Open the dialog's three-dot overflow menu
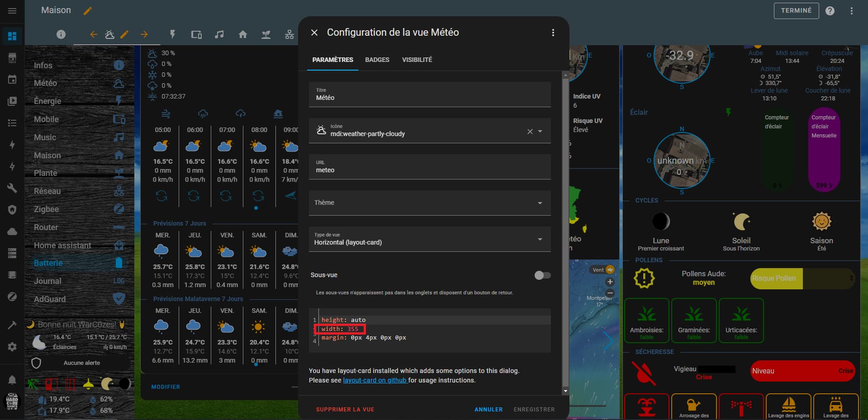 tap(553, 33)
